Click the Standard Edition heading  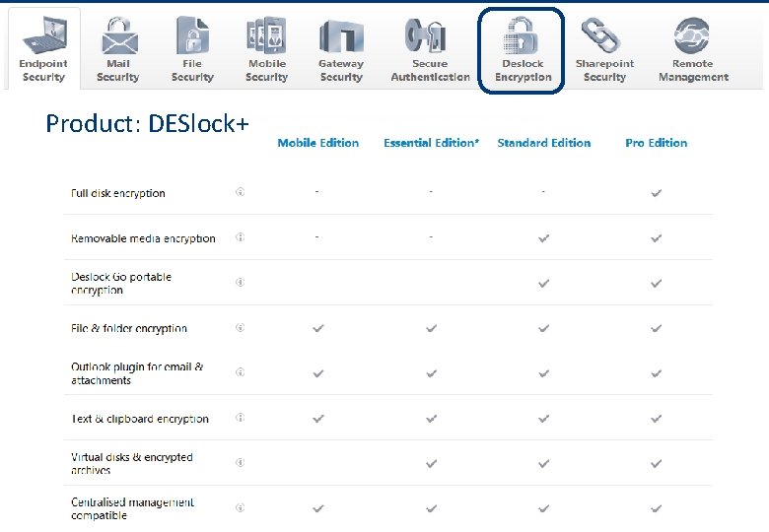tap(544, 143)
